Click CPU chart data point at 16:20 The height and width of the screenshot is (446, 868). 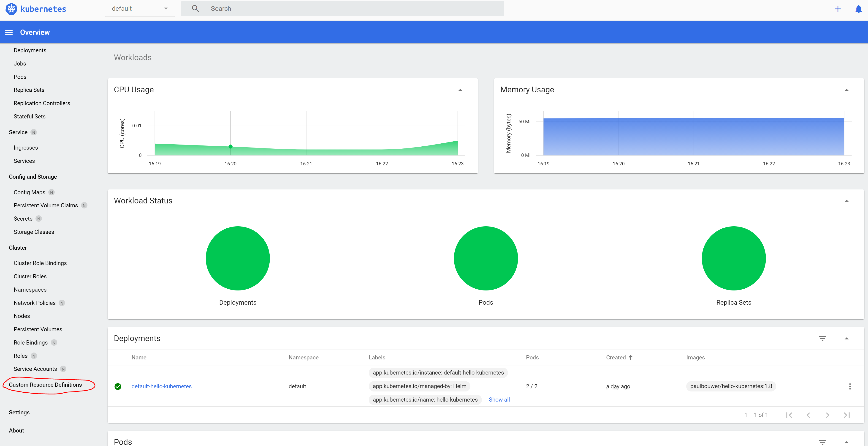click(231, 147)
